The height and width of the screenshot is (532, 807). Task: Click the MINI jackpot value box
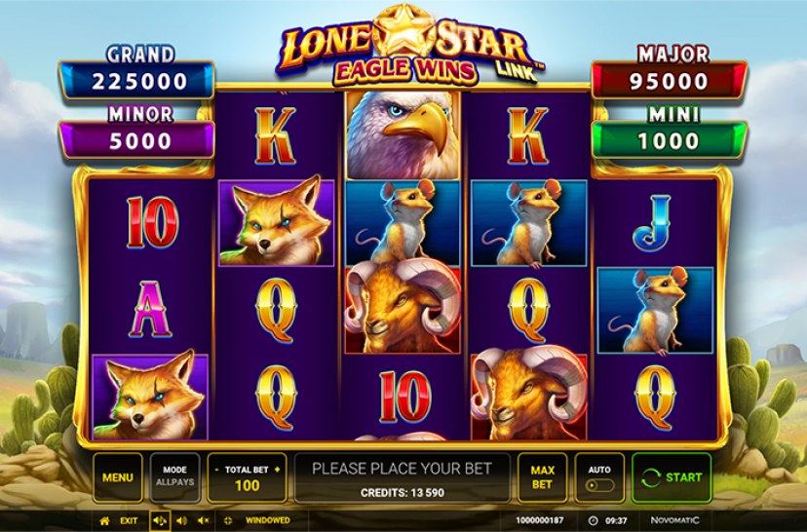click(669, 140)
